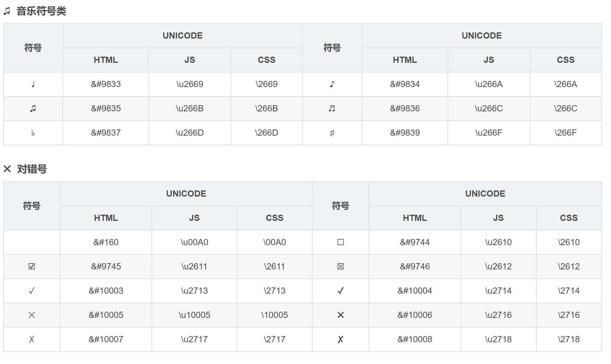This screenshot has height=364, width=611.
Task: Click the ballot box with X symbol ☒
Action: [x=341, y=267]
